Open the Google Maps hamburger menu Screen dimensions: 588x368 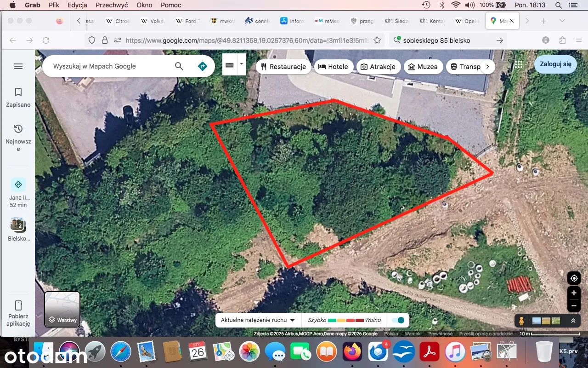pos(18,66)
